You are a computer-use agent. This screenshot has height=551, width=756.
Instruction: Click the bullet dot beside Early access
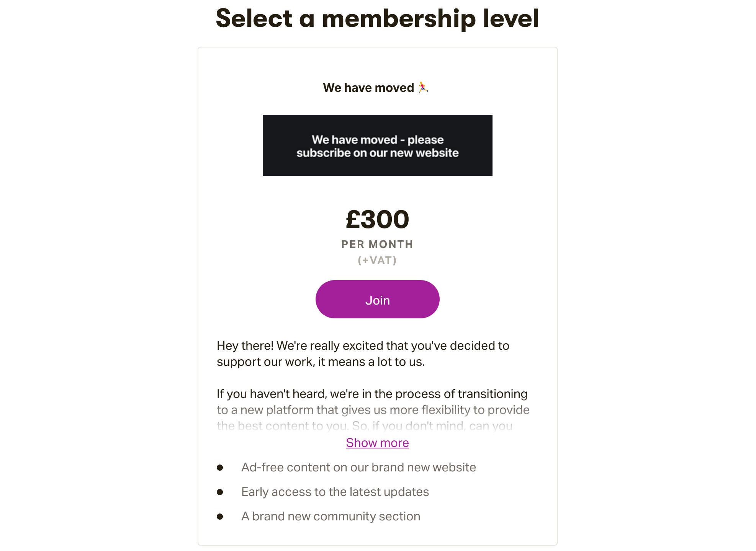[x=220, y=492]
